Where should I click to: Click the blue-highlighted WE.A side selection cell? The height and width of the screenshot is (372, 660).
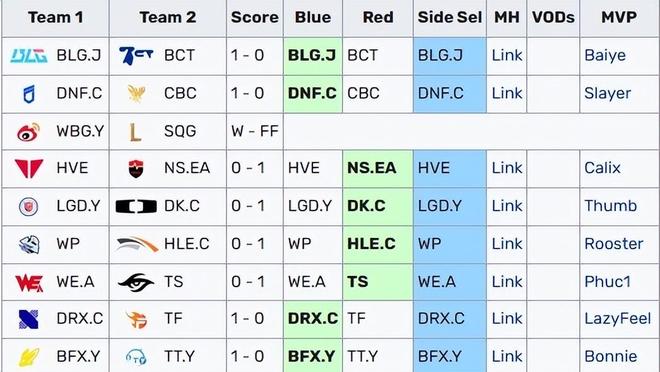coord(450,282)
